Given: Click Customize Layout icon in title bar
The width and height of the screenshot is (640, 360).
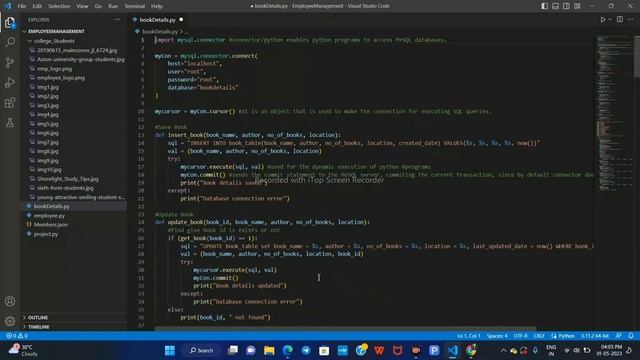Looking at the screenshot, I should pyautogui.click(x=577, y=6).
